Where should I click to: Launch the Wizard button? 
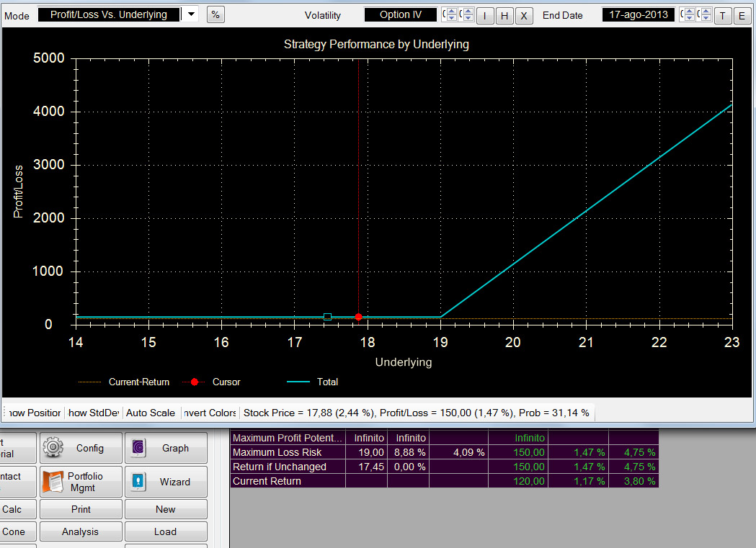tap(166, 482)
